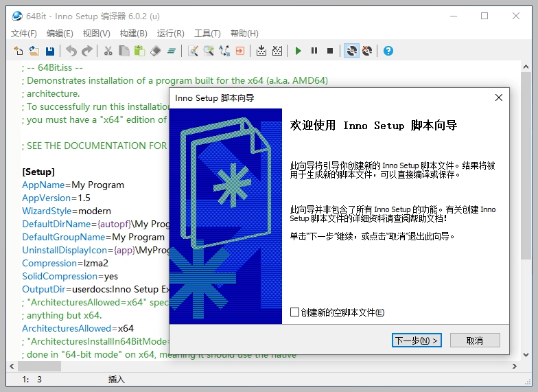Viewport: 538px width, 392px height.
Task: Stop compile with crossed box icon
Action: (x=277, y=51)
